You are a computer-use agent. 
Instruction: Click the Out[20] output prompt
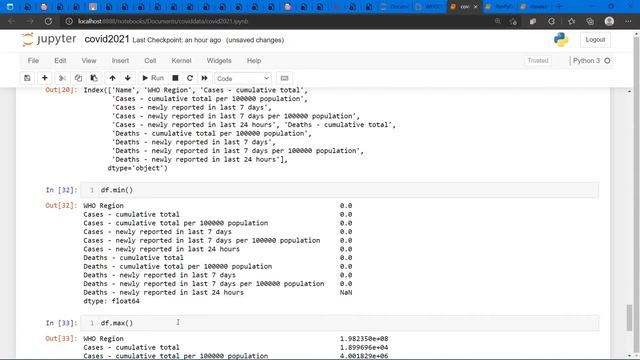[x=61, y=90]
